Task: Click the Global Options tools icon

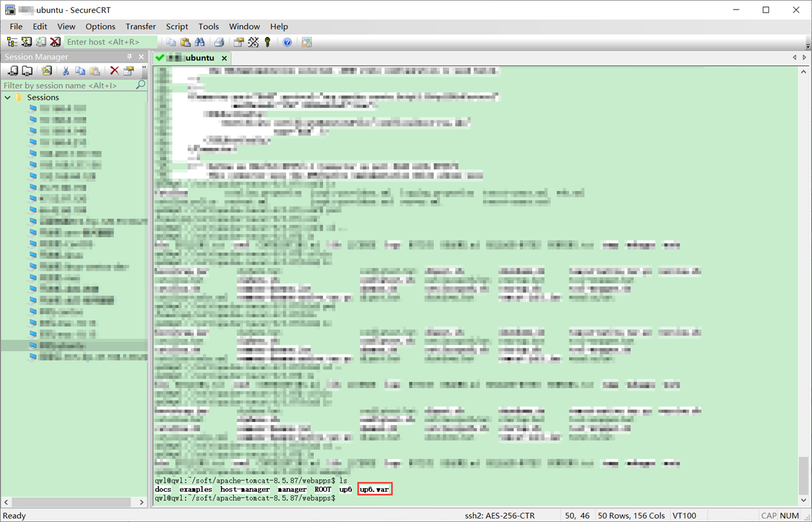Action: 253,42
